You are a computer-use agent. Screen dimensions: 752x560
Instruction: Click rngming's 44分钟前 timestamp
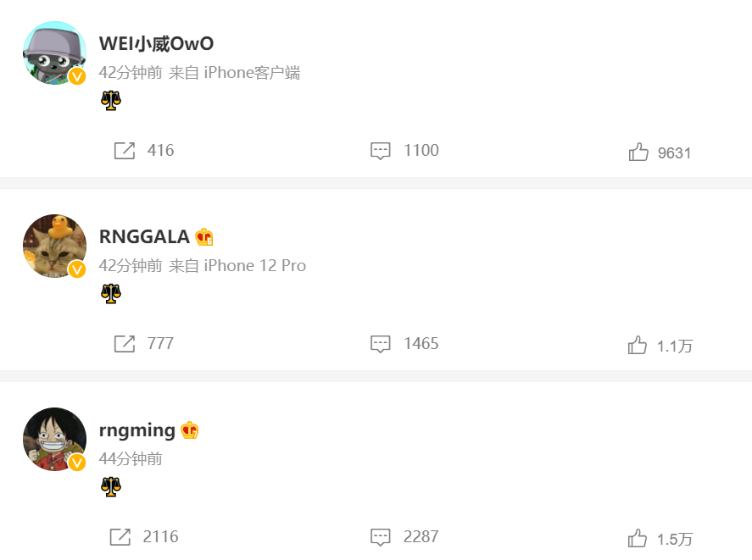tap(131, 459)
